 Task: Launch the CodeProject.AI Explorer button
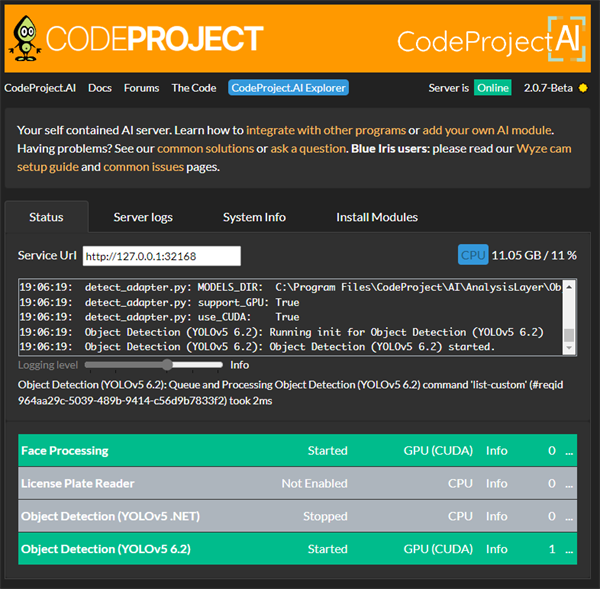pyautogui.click(x=289, y=88)
